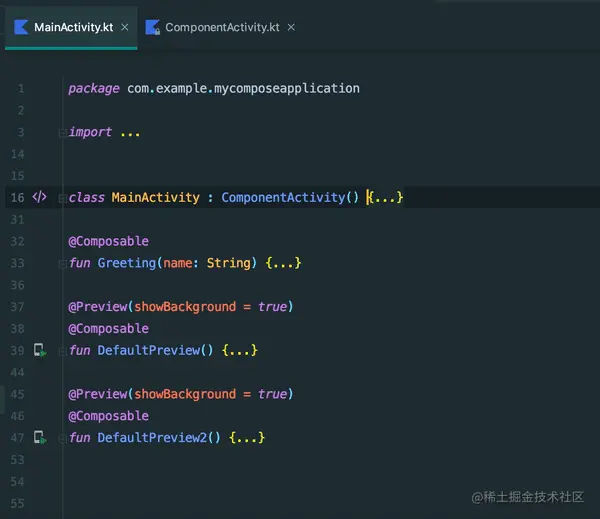Click the import keyword on line 3
This screenshot has height=519, width=600.
pyautogui.click(x=90, y=132)
